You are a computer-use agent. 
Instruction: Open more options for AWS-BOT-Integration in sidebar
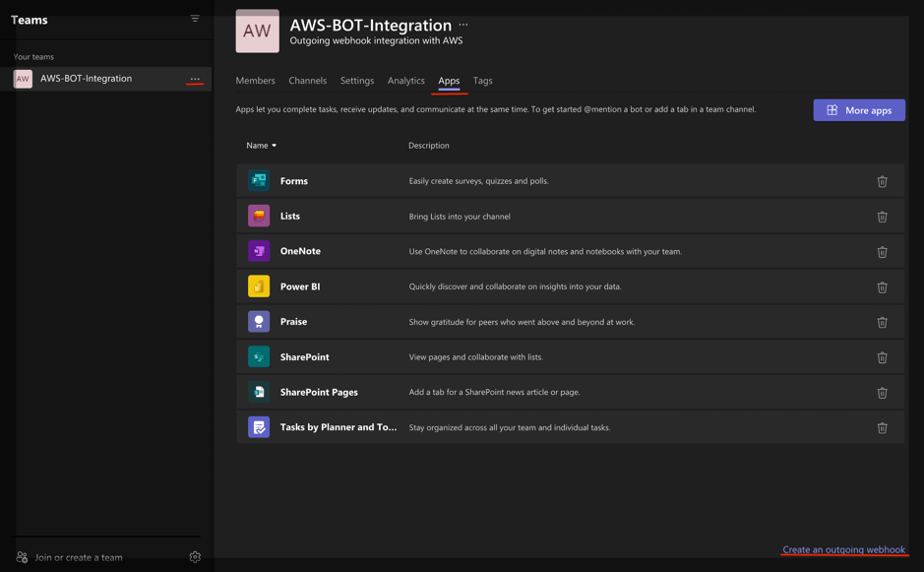click(195, 79)
